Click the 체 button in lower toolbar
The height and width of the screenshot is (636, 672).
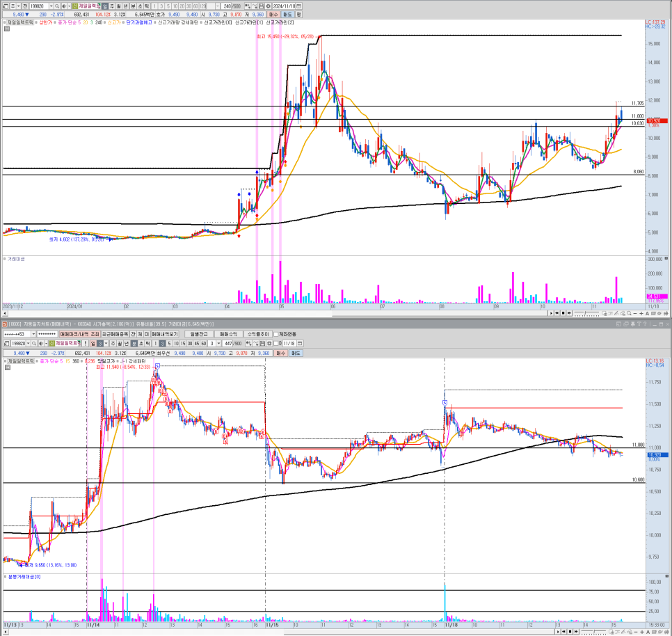click(x=140, y=334)
